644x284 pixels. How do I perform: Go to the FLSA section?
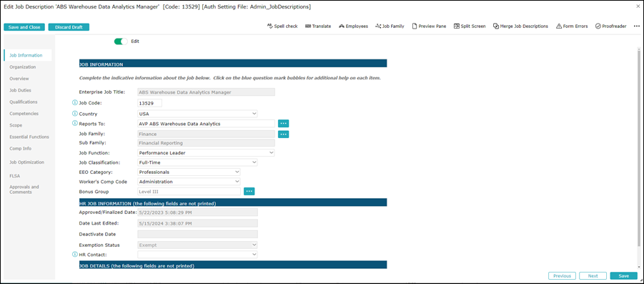[x=15, y=176]
